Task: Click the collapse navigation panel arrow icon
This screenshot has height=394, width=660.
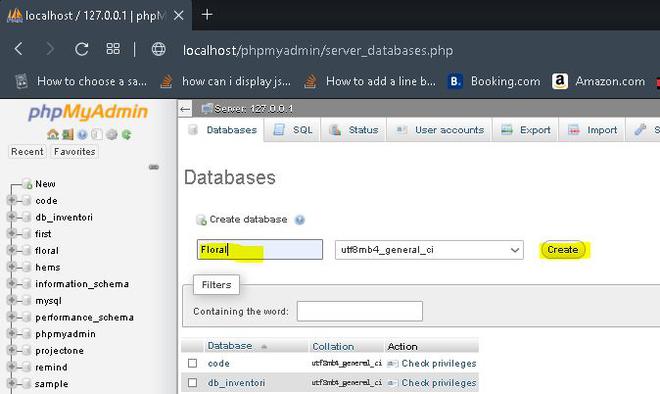Action: (x=185, y=109)
